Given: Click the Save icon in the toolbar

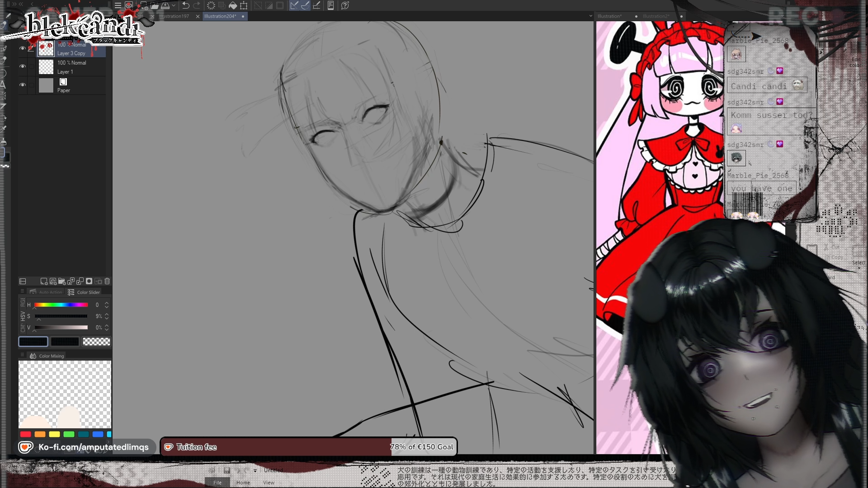Looking at the screenshot, I should tap(165, 5).
